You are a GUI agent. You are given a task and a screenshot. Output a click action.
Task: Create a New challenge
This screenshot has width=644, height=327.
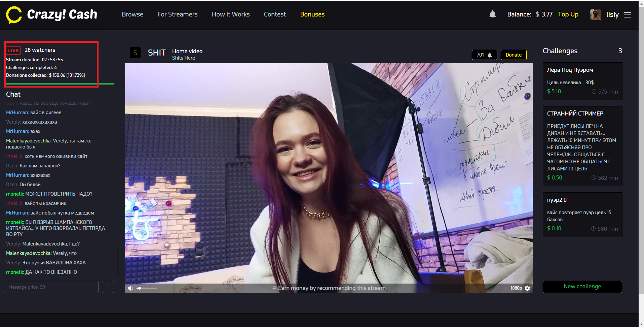pos(582,287)
